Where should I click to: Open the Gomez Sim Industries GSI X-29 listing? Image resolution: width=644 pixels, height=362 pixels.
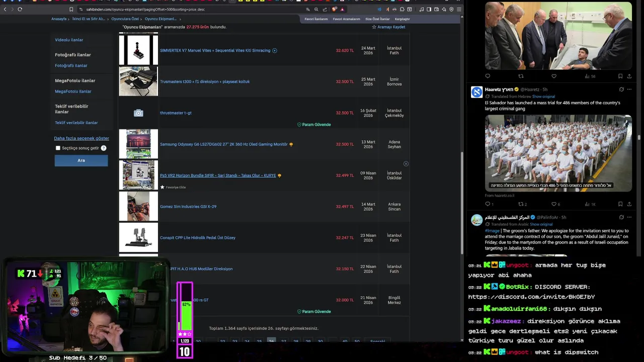[x=188, y=207]
